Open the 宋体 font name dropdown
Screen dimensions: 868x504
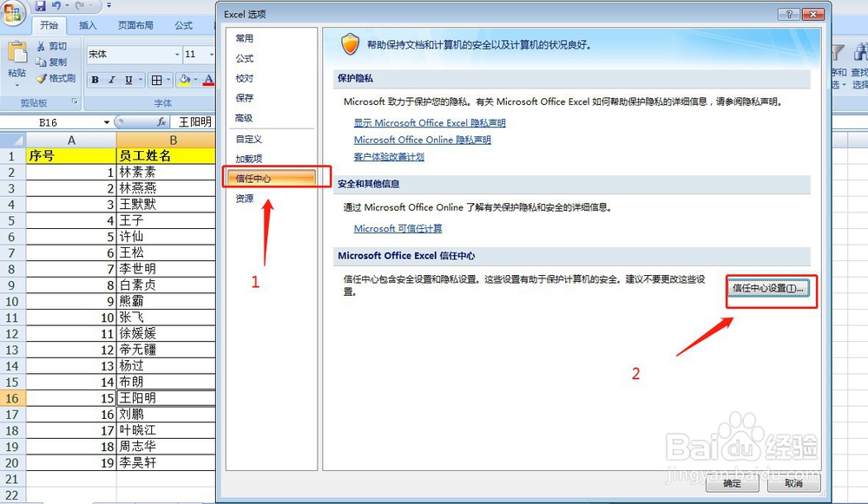[x=177, y=55]
